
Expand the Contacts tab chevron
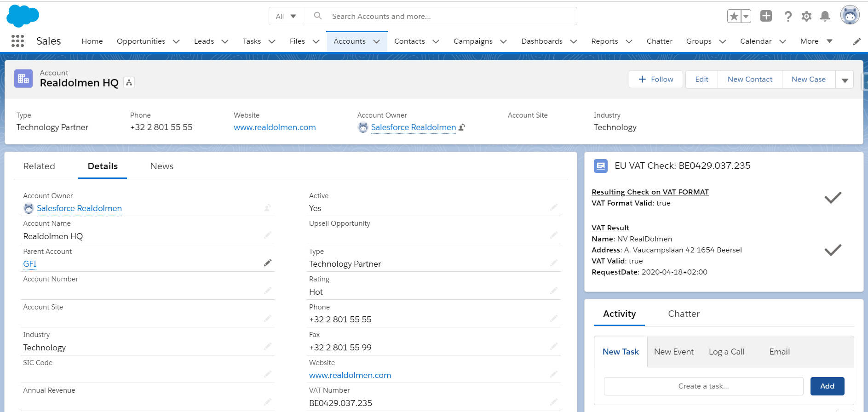coord(436,41)
